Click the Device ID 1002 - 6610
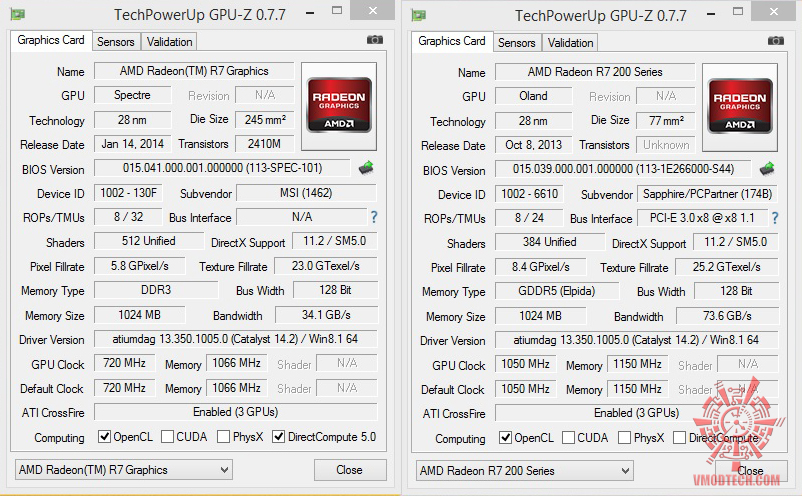This screenshot has width=802, height=496. tap(529, 194)
